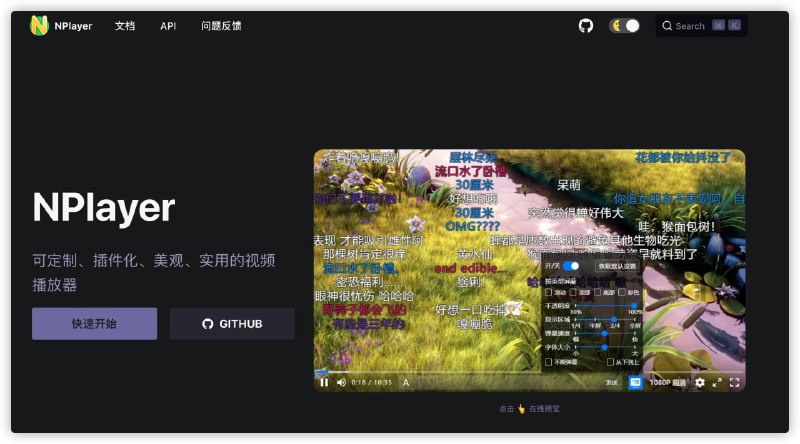Screen dimensions: 800x444
Task: Click the '3/4' display area label
Action: tap(615, 326)
